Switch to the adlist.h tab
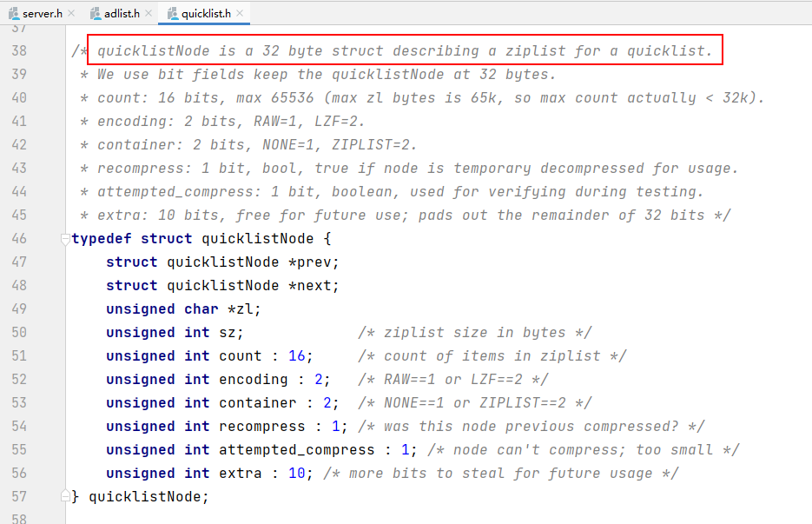The image size is (812, 524). pos(121,14)
